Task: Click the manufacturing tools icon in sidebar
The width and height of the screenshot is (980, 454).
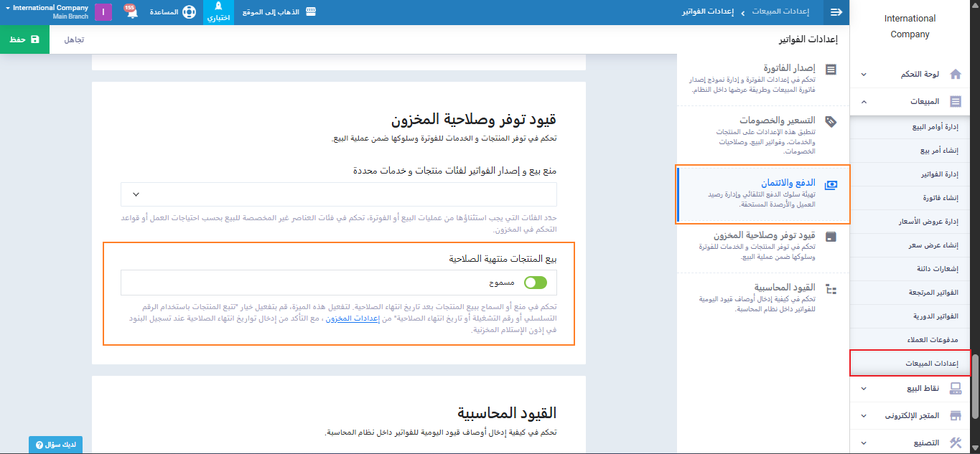Action: 955,443
